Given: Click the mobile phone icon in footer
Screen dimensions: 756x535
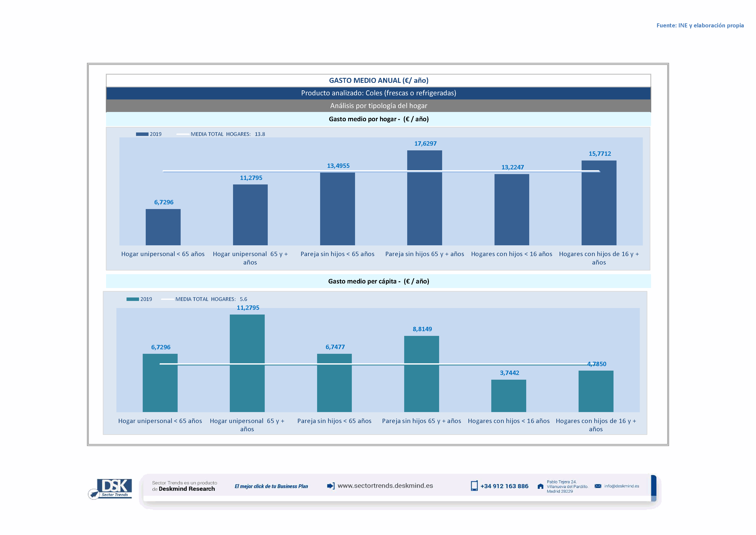Looking at the screenshot, I should click(474, 486).
